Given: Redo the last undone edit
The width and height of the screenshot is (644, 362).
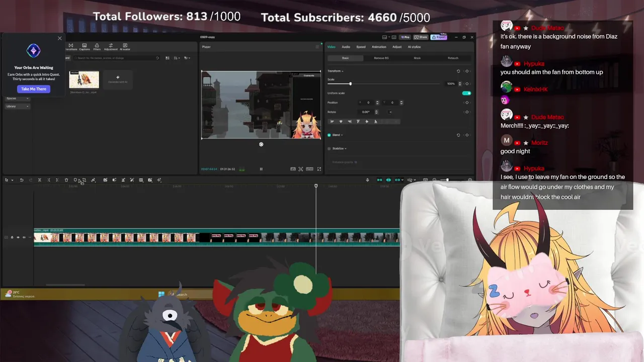Looking at the screenshot, I should click(x=31, y=180).
